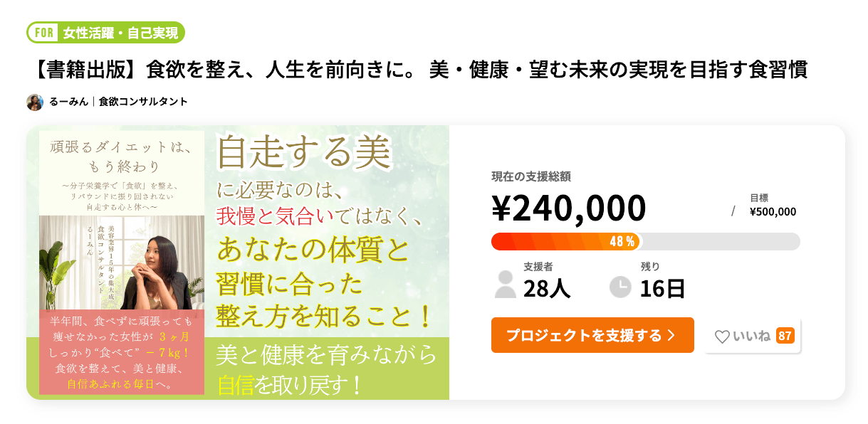This screenshot has width=868, height=424.
Task: Click the project title starting 【書籍出版】
Action: [420, 71]
